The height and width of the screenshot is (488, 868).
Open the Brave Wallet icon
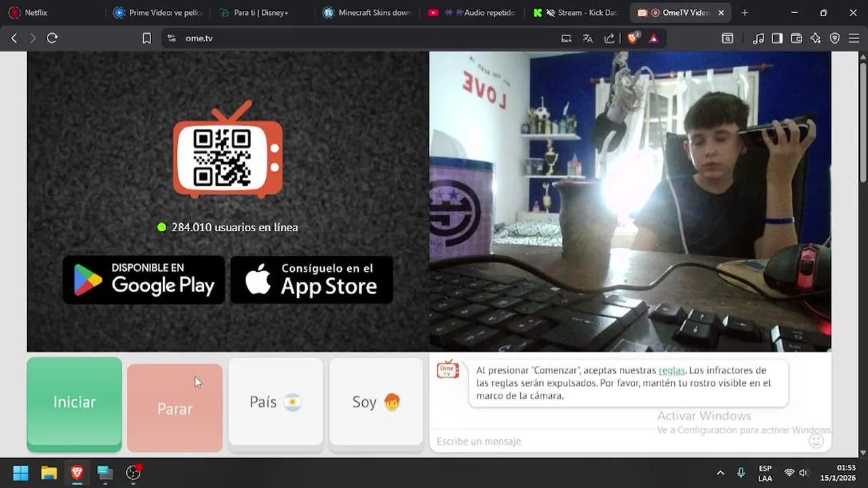click(x=797, y=39)
